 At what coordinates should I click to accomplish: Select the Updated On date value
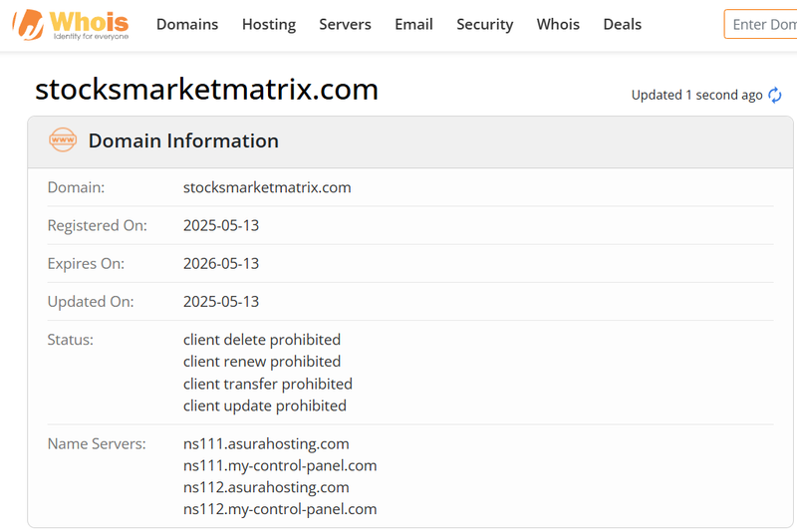pyautogui.click(x=221, y=301)
